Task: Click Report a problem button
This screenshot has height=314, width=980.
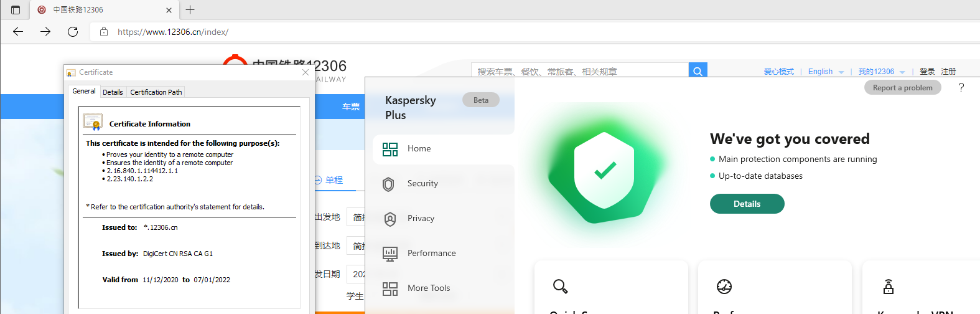Action: (902, 88)
